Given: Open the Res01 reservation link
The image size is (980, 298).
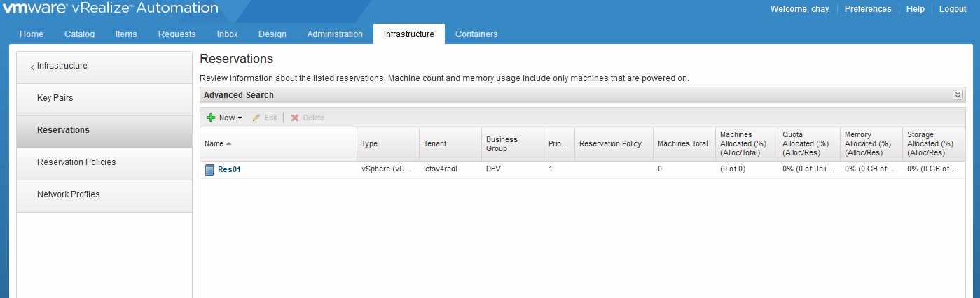Looking at the screenshot, I should (x=229, y=169).
